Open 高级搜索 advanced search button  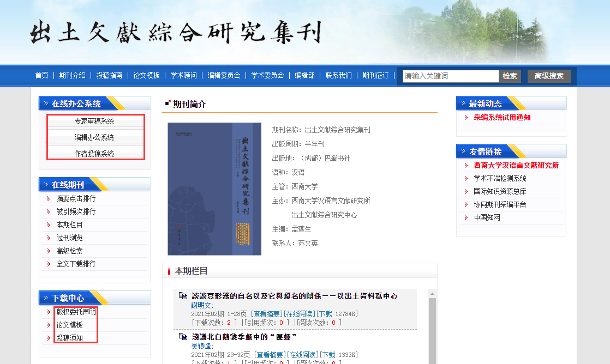(549, 76)
